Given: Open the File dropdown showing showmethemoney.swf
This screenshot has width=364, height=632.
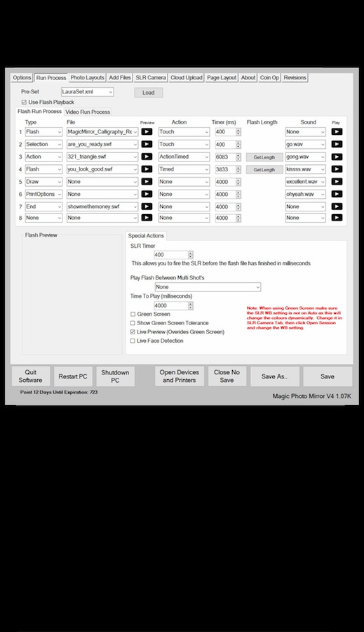Looking at the screenshot, I should (102, 206).
